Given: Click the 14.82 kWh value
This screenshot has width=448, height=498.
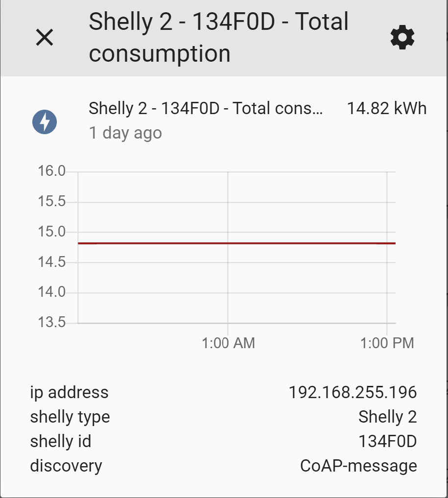Looking at the screenshot, I should (x=386, y=108).
